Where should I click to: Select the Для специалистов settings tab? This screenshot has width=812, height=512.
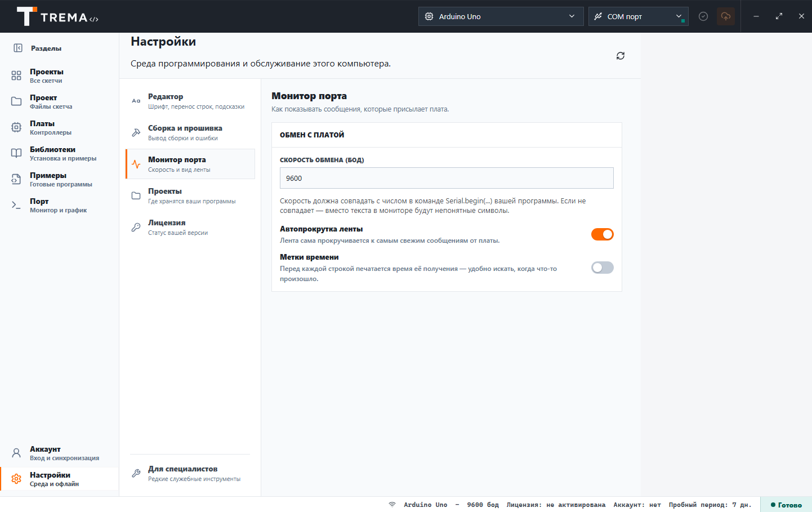point(190,473)
